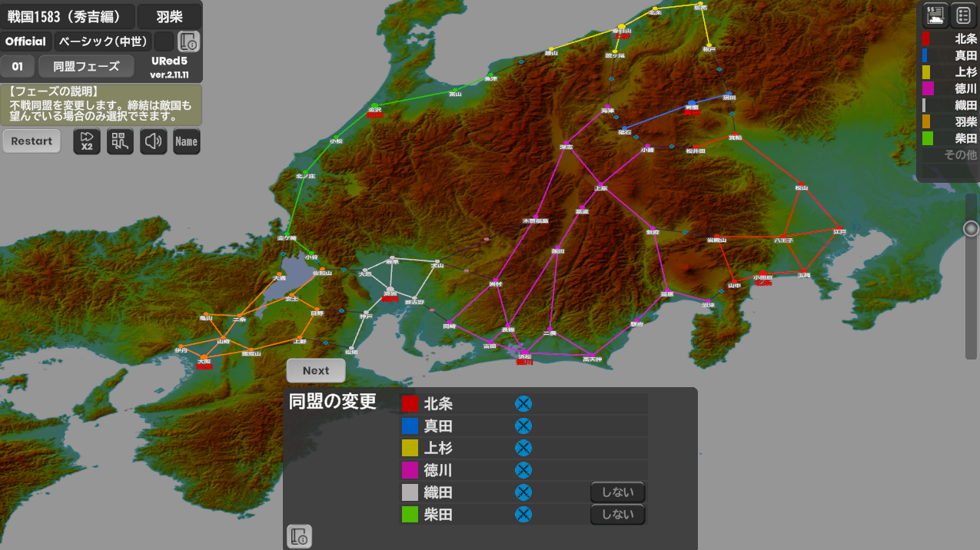Click crossed-swords icon for 徳川 row
Viewport: 980px width, 550px height.
523,470
